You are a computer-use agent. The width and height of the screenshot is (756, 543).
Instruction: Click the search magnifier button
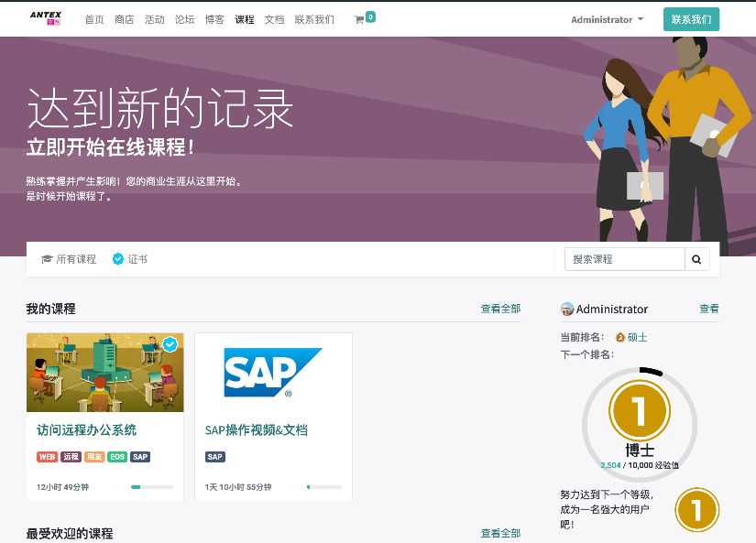pos(696,259)
